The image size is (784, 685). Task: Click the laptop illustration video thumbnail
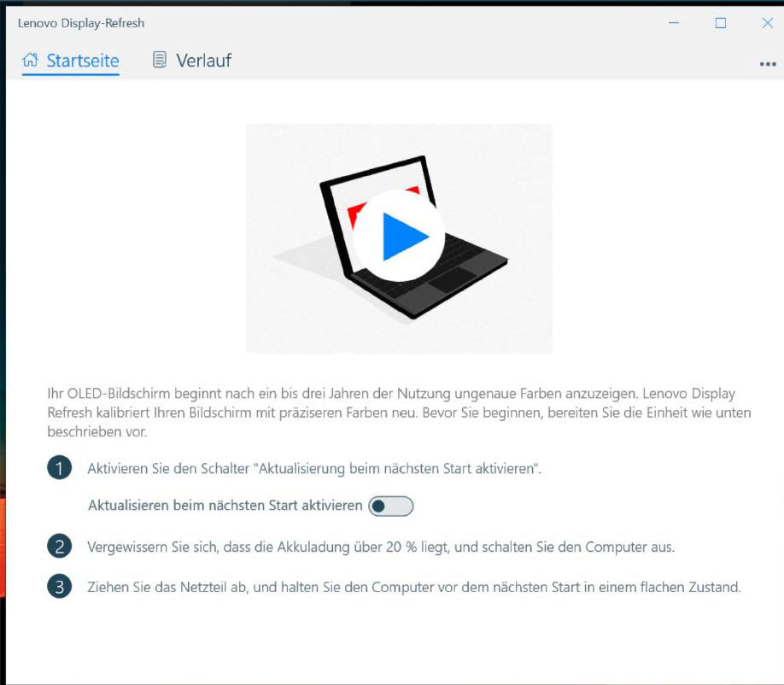(x=399, y=238)
